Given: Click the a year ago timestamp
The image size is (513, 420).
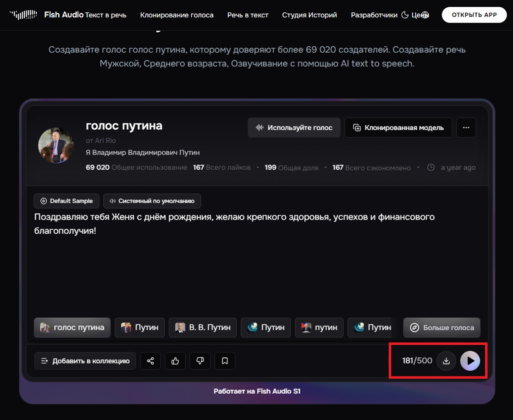Looking at the screenshot, I should 458,167.
